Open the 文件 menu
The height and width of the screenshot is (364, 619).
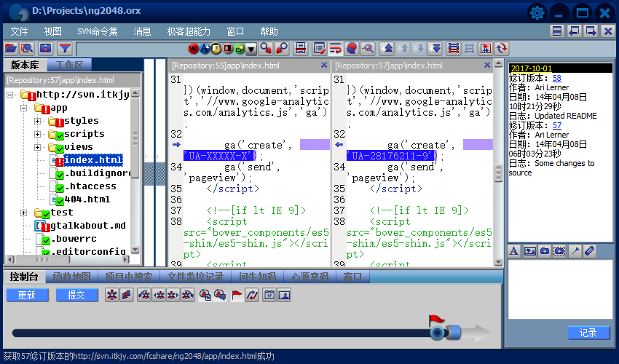coord(19,31)
